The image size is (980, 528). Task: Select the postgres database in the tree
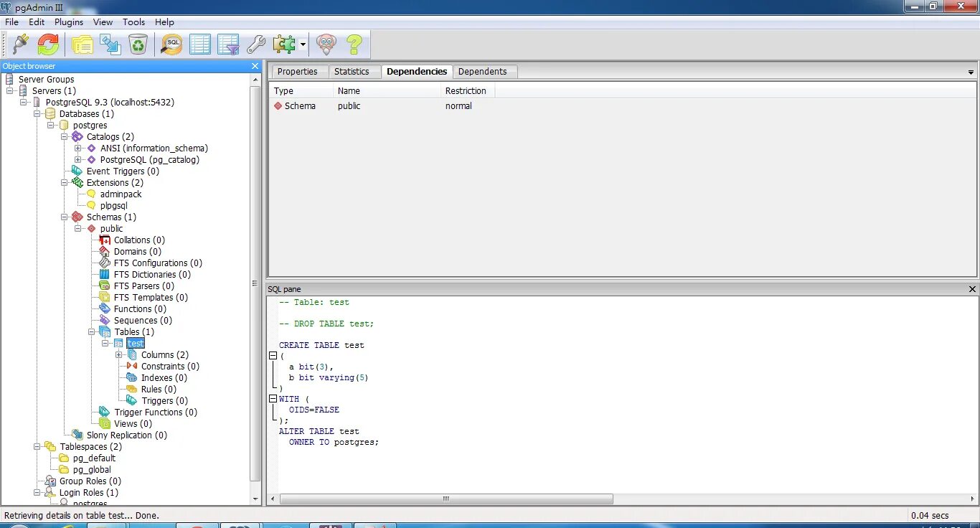[90, 126]
